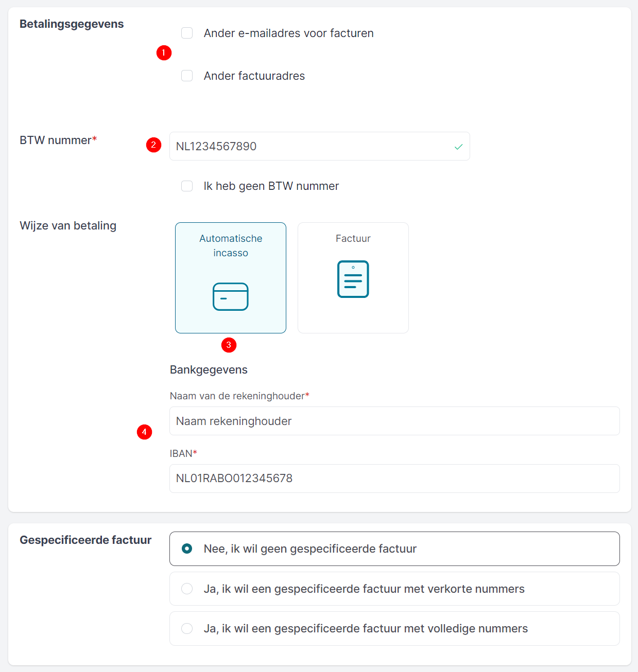Choose specified invoice with verkorte nummers
The image size is (638, 672).
point(187,589)
